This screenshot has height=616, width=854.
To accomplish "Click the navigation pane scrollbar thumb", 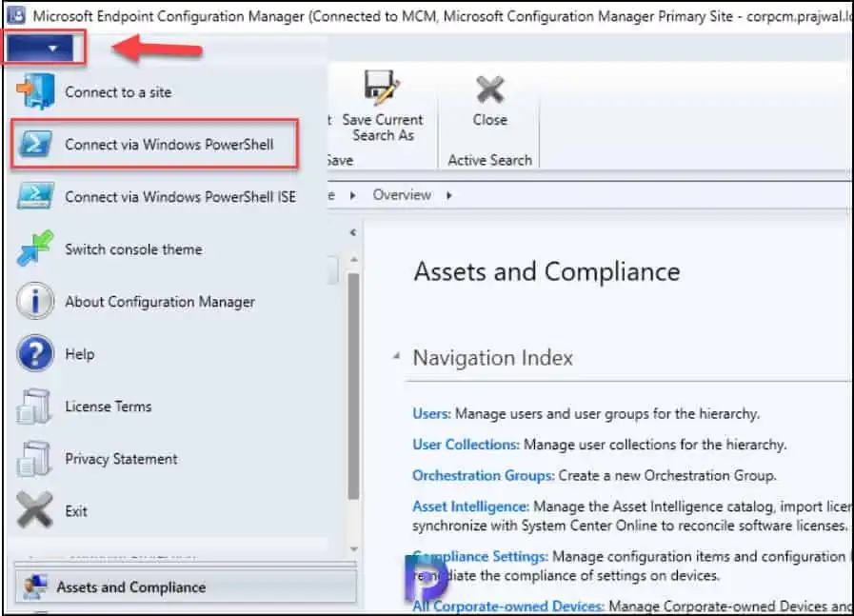I will tap(353, 386).
